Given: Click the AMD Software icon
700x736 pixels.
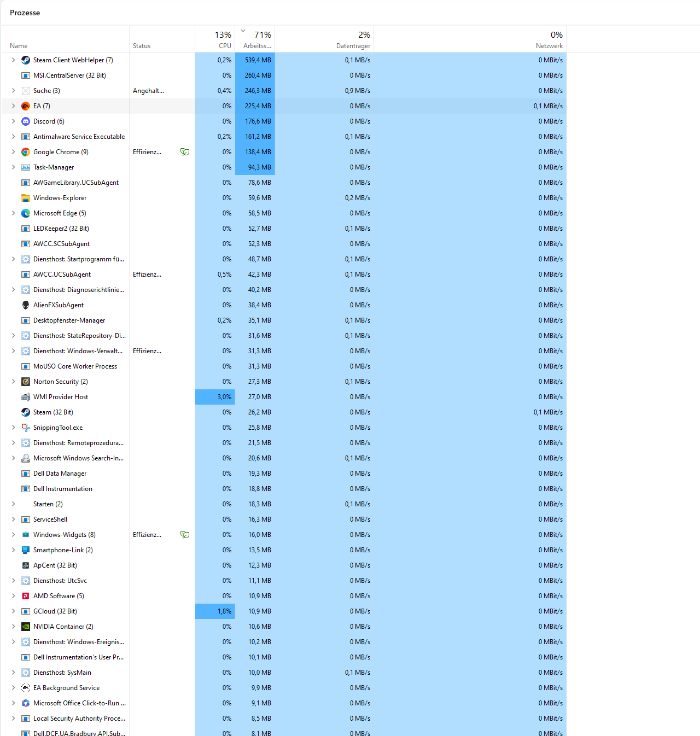Looking at the screenshot, I should pyautogui.click(x=26, y=596).
